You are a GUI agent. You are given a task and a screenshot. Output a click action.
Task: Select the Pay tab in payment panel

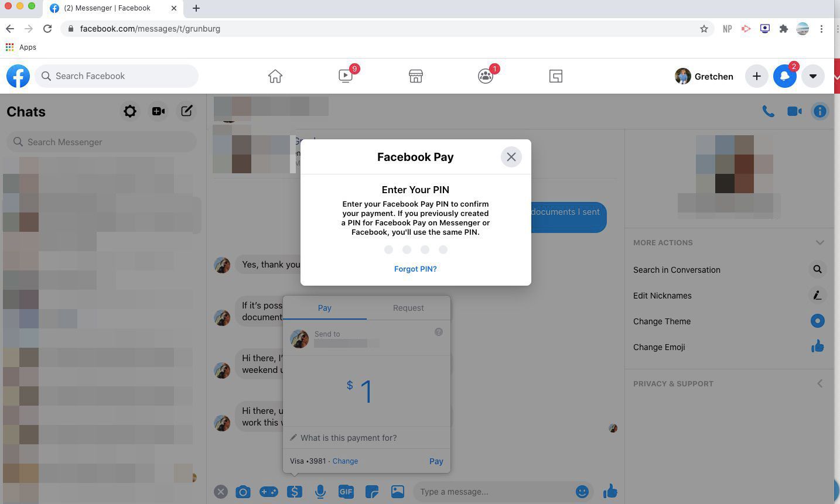(325, 308)
